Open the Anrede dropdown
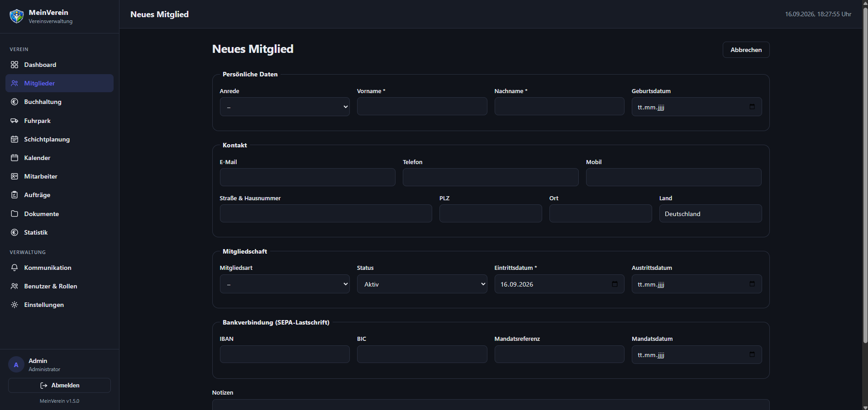The width and height of the screenshot is (868, 410). coord(285,107)
